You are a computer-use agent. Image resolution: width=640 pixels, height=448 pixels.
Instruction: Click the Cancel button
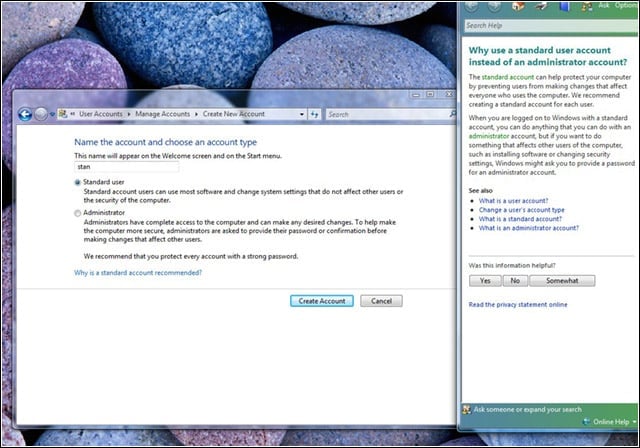(x=381, y=301)
